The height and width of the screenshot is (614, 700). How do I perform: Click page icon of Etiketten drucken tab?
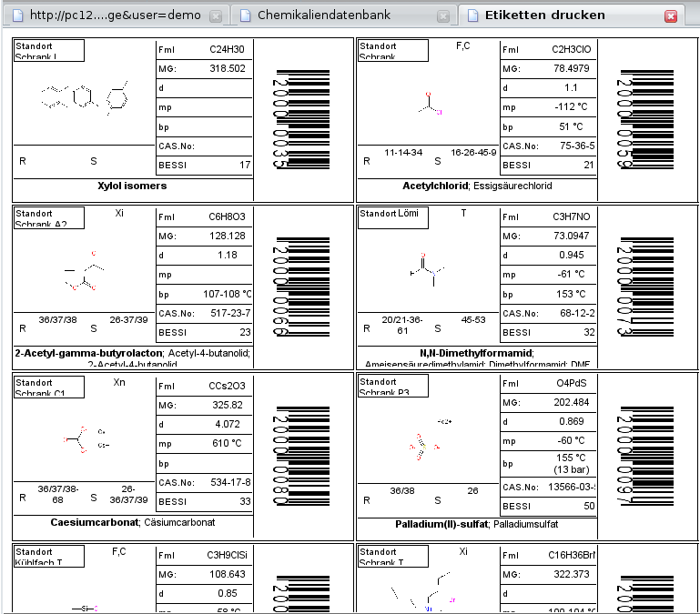(472, 15)
